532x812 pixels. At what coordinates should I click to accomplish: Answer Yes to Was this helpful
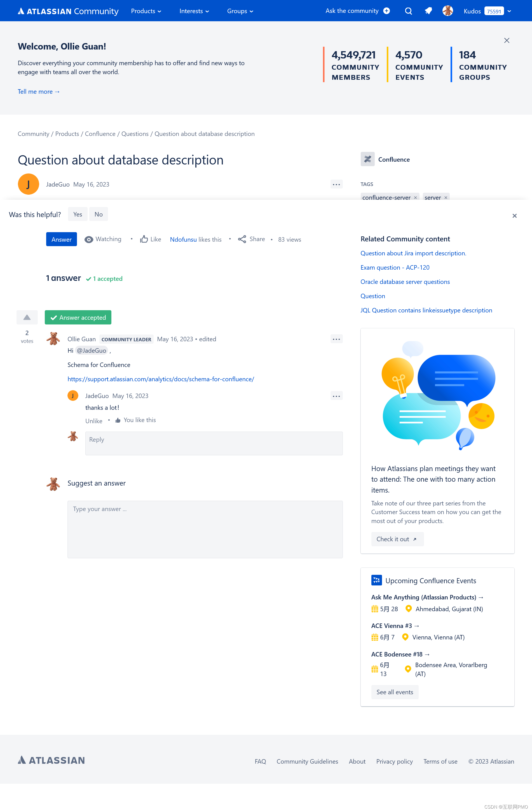[x=78, y=214]
